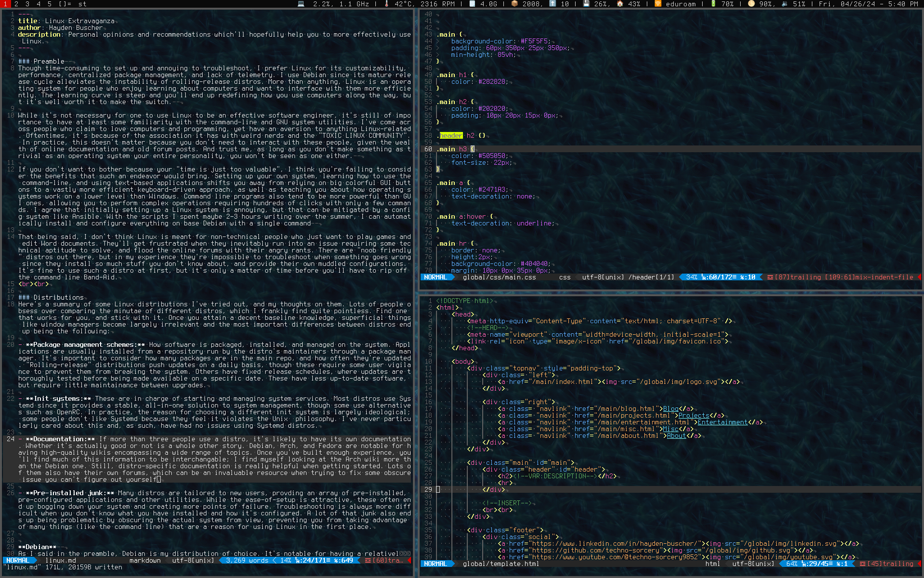This screenshot has height=578, width=924.
Task: Click the linux.md filename in statusline
Action: point(61,560)
